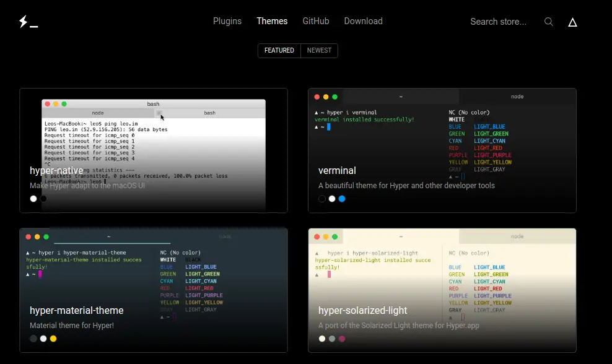
Task: Click the triangle icon in the top right
Action: (x=572, y=22)
